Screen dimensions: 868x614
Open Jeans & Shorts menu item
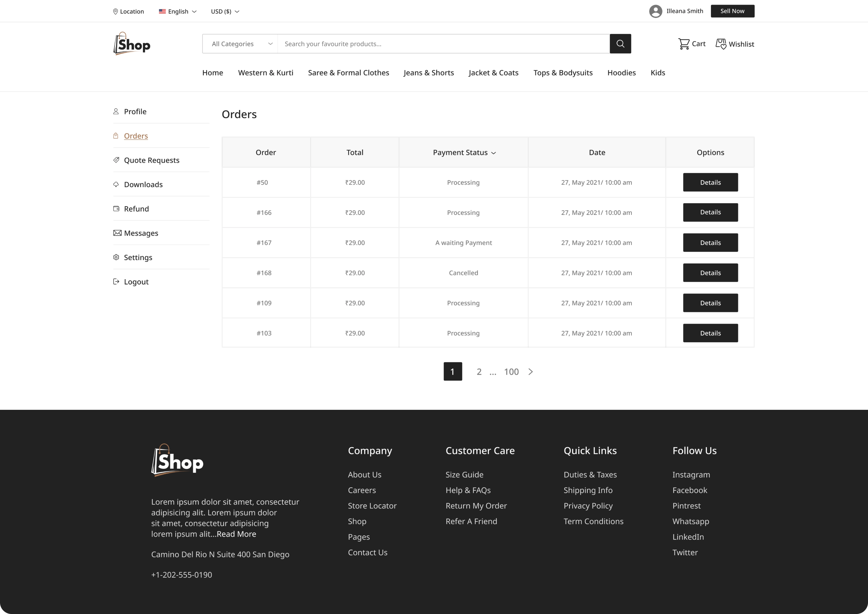pyautogui.click(x=428, y=73)
